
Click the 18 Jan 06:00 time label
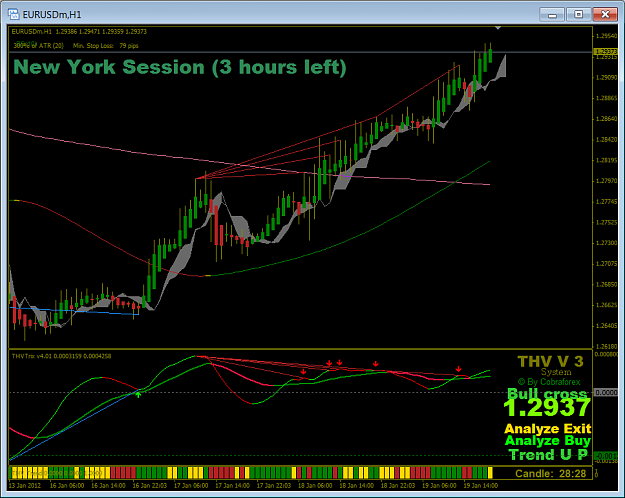(x=315, y=486)
